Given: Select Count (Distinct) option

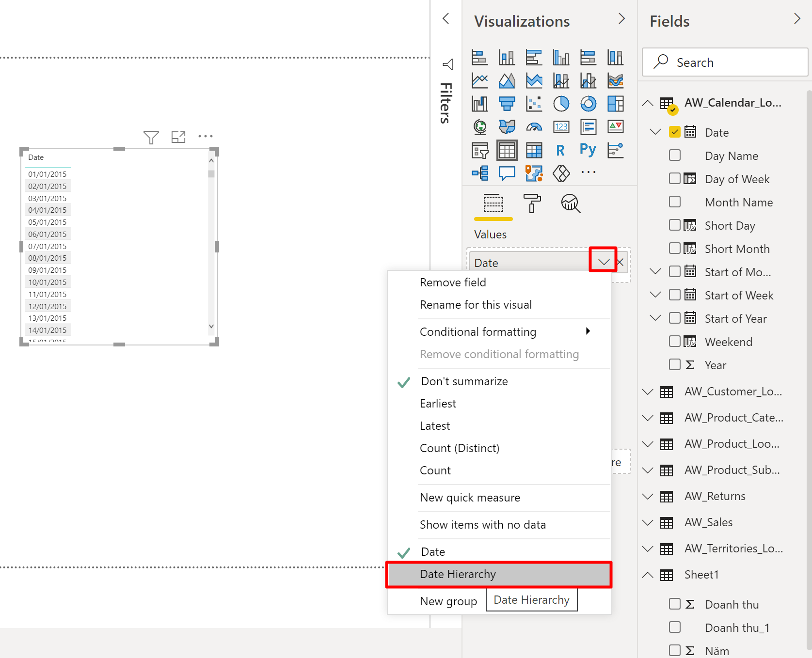Looking at the screenshot, I should point(499,448).
